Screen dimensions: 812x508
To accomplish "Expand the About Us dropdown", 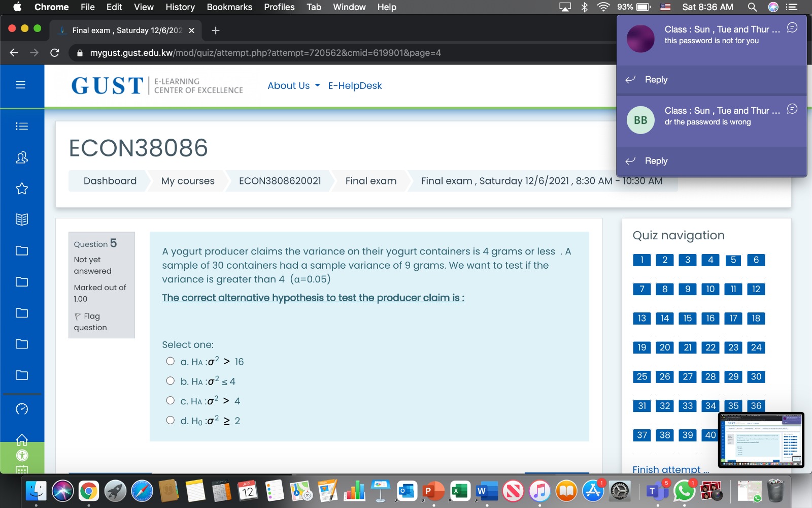I will pos(289,85).
